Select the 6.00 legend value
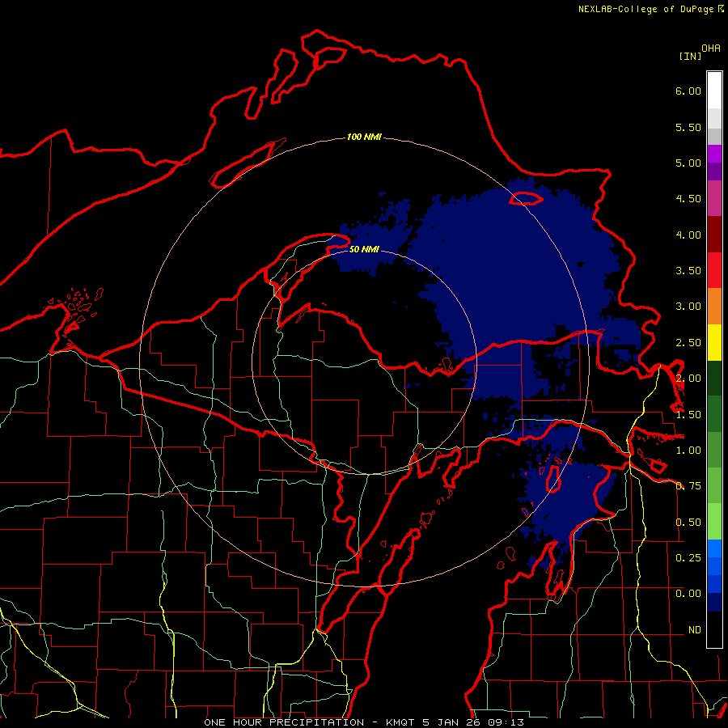The height and width of the screenshot is (728, 728). coord(688,91)
